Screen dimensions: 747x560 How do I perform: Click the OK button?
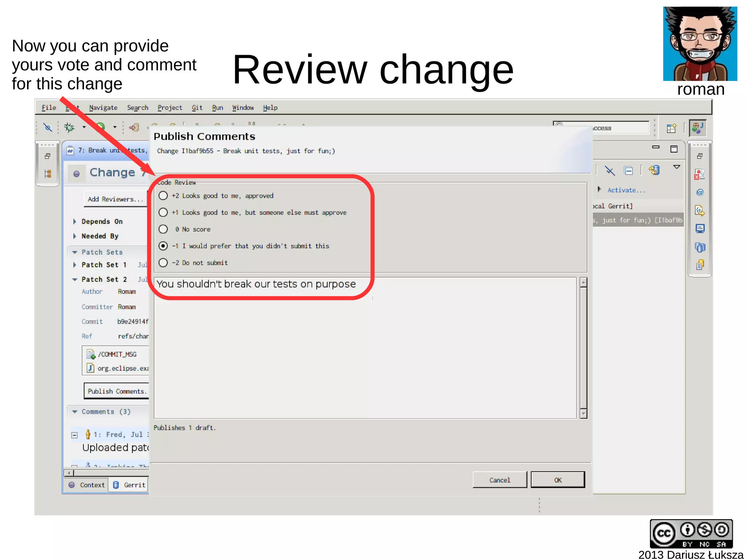pos(557,480)
